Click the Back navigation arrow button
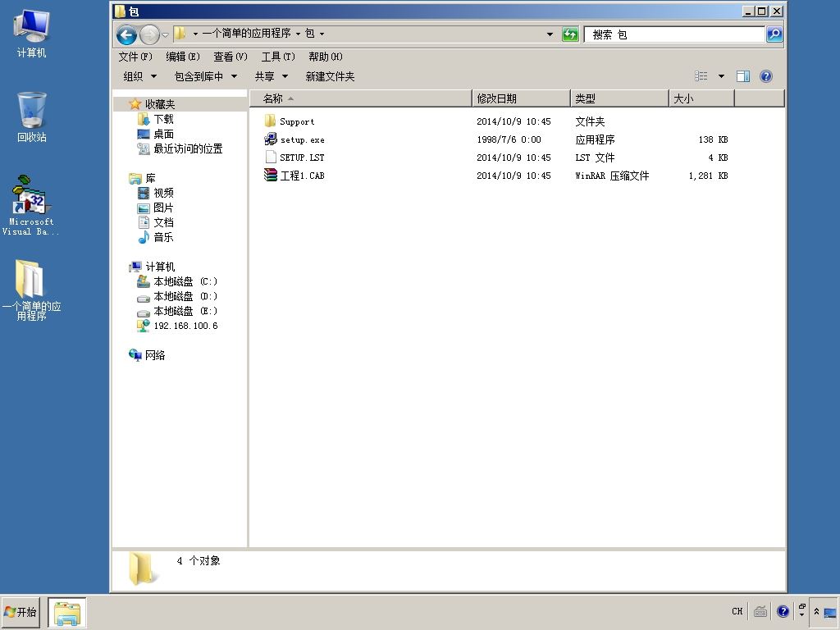Viewport: 840px width, 630px height. [127, 35]
